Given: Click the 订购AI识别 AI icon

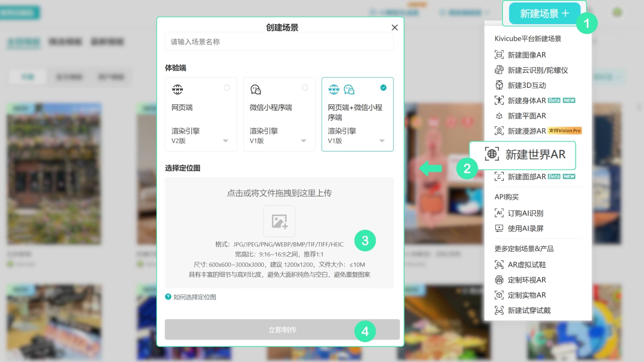Looking at the screenshot, I should tap(499, 213).
